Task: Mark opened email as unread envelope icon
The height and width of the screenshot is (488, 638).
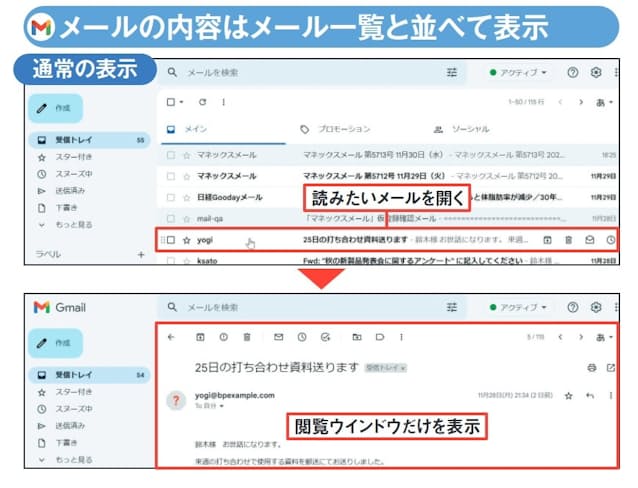Action: coord(278,337)
